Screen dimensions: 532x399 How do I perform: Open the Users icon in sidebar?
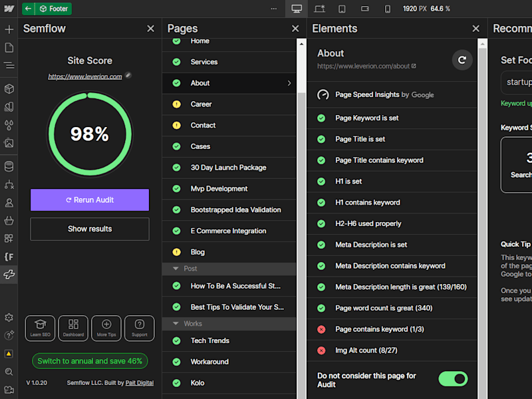[x=9, y=203]
